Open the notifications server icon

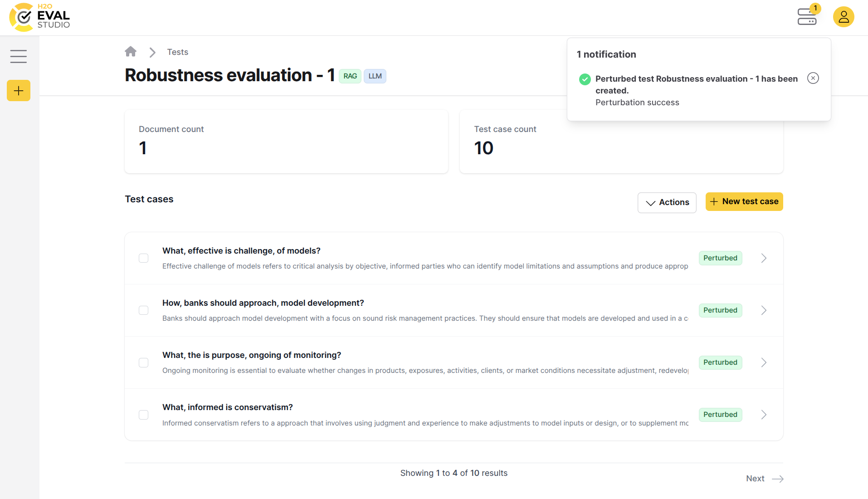[807, 17]
